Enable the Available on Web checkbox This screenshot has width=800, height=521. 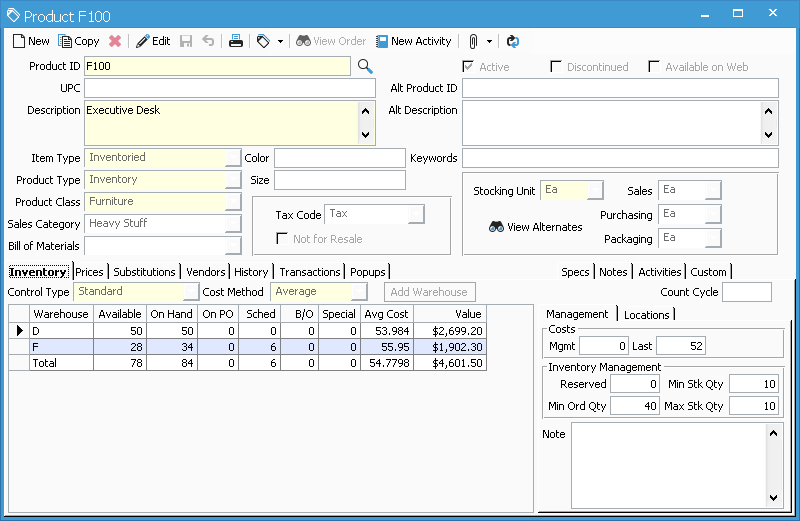pos(654,67)
